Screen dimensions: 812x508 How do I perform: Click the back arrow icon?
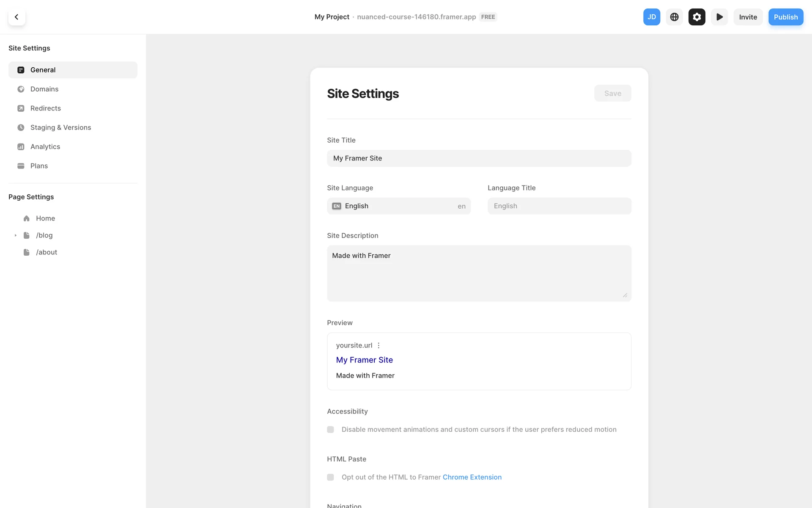click(x=16, y=17)
